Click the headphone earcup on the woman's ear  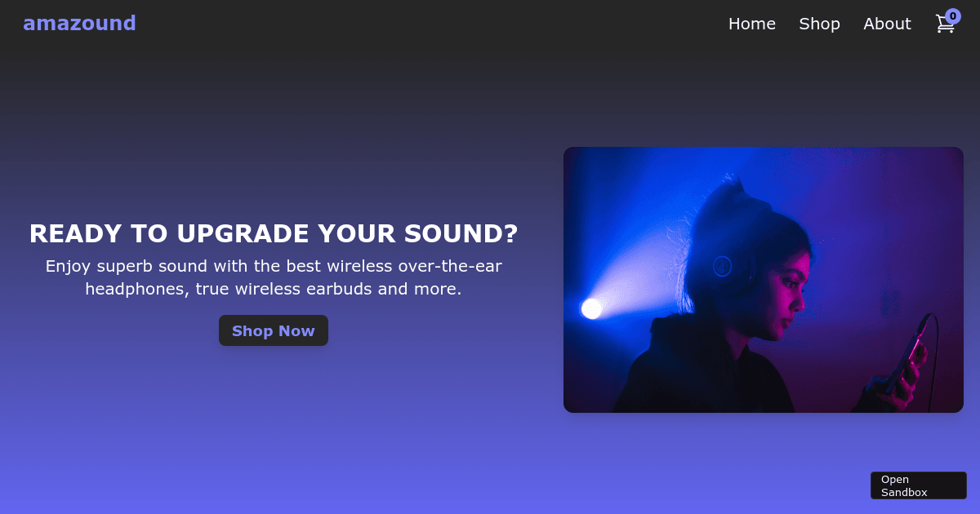[722, 266]
